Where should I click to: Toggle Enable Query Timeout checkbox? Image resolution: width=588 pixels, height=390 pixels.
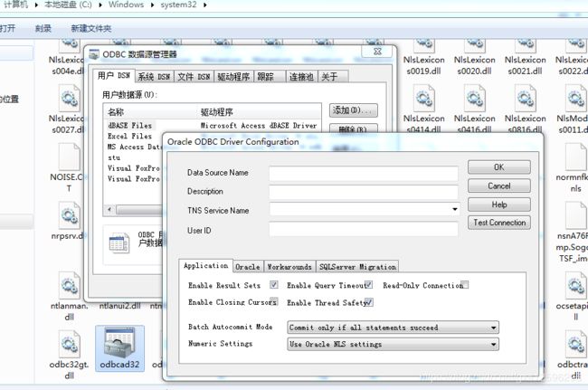point(369,285)
